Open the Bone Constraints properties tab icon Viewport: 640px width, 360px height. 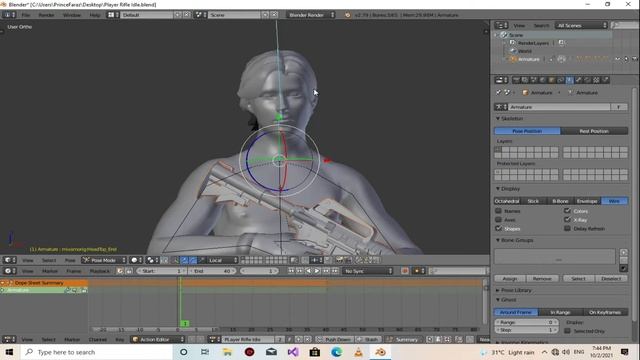[587, 80]
